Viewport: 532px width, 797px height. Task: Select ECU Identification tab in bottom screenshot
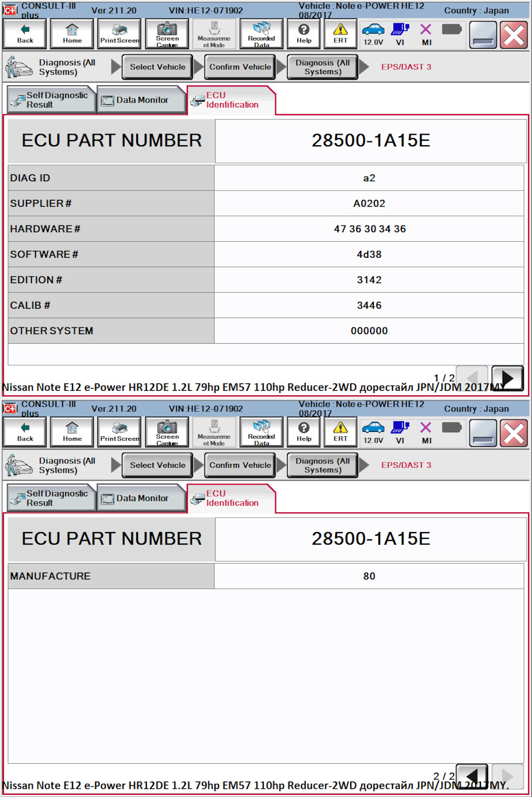point(231,499)
